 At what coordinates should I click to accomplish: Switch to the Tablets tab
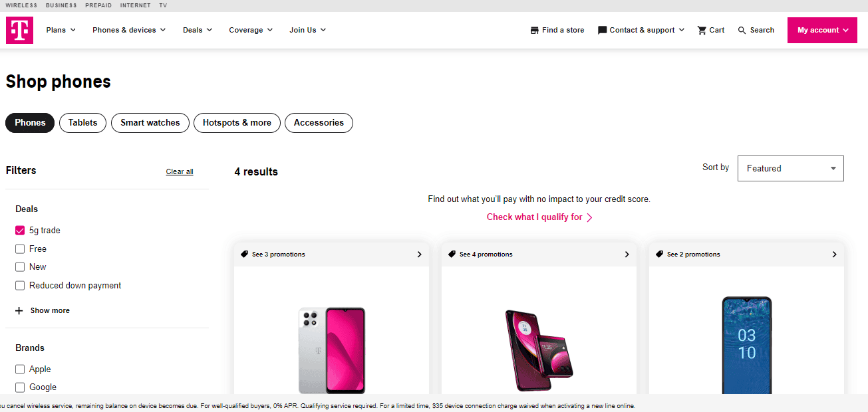(x=82, y=123)
